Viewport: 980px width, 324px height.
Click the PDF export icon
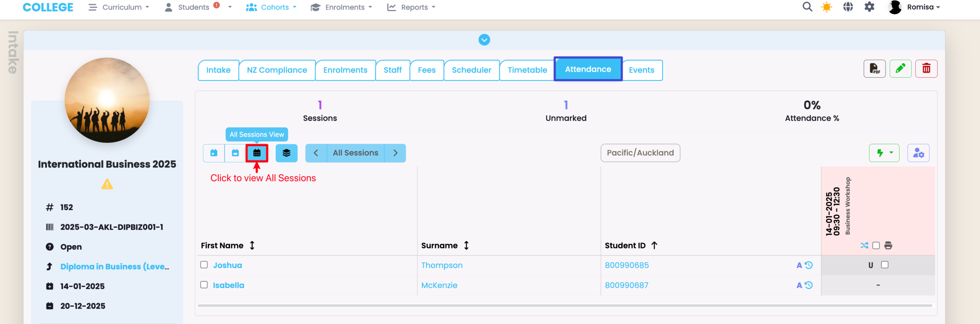click(x=874, y=69)
